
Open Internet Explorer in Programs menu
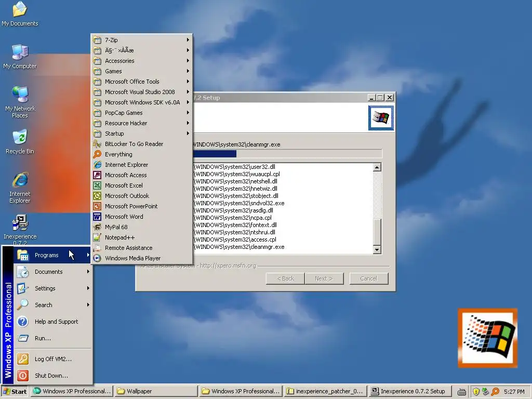pyautogui.click(x=142, y=165)
